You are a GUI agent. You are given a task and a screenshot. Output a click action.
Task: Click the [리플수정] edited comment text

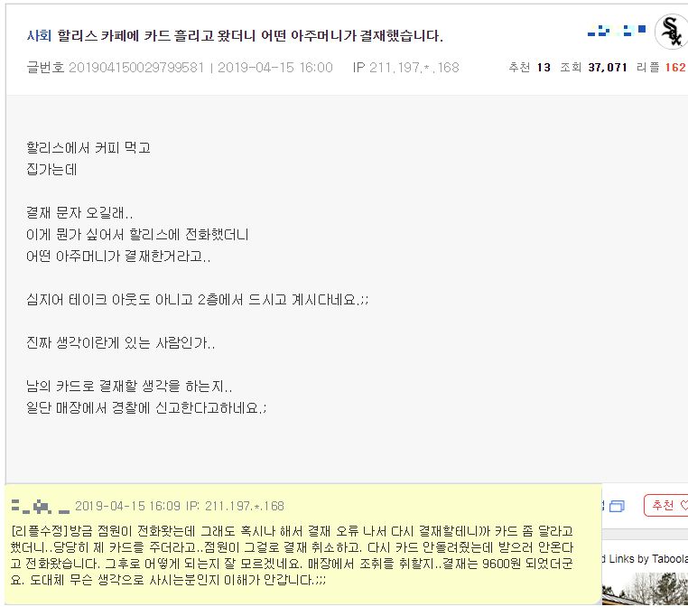pyautogui.click(x=292, y=555)
